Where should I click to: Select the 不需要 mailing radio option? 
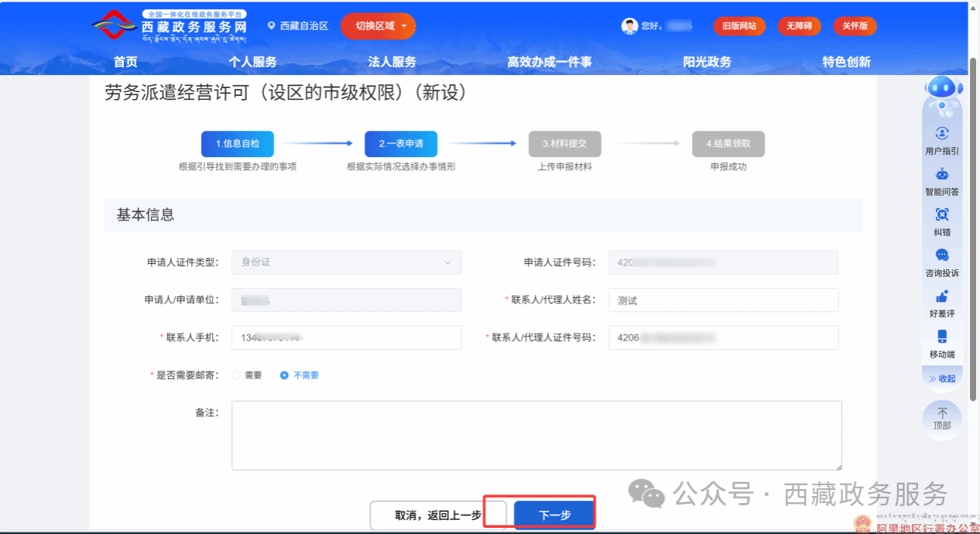pyautogui.click(x=284, y=375)
